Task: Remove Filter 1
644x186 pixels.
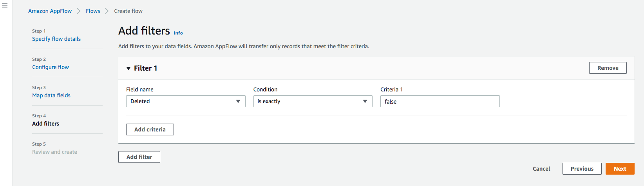Action: [608, 68]
